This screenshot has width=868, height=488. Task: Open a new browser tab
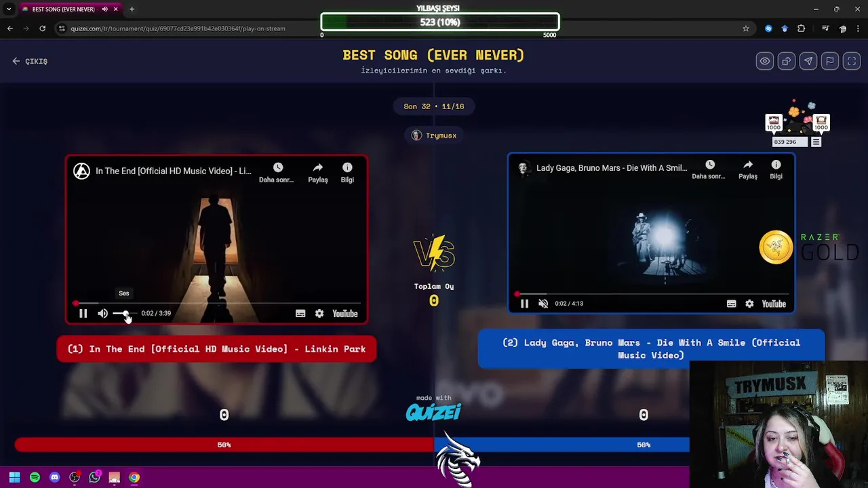coord(132,9)
